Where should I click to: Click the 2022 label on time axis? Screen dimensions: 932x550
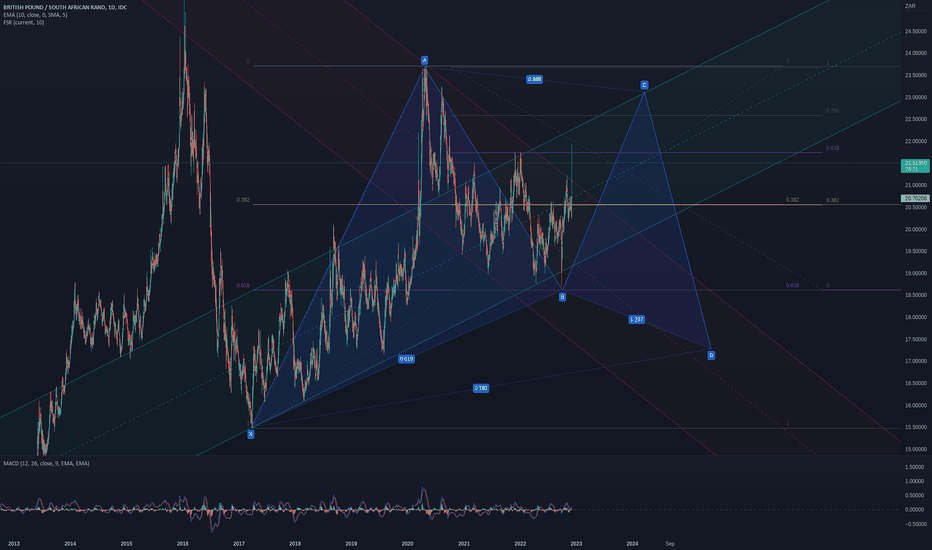pos(520,543)
